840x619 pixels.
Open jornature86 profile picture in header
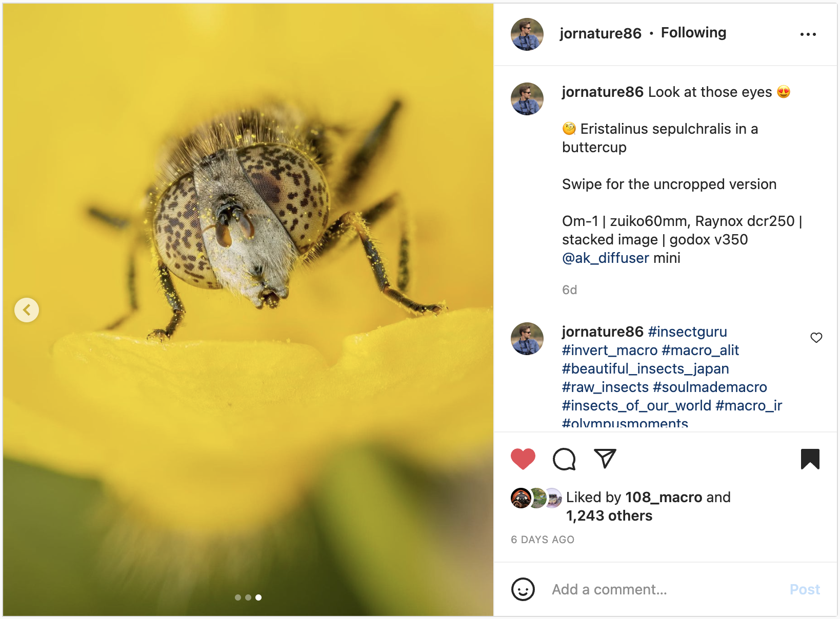click(527, 34)
